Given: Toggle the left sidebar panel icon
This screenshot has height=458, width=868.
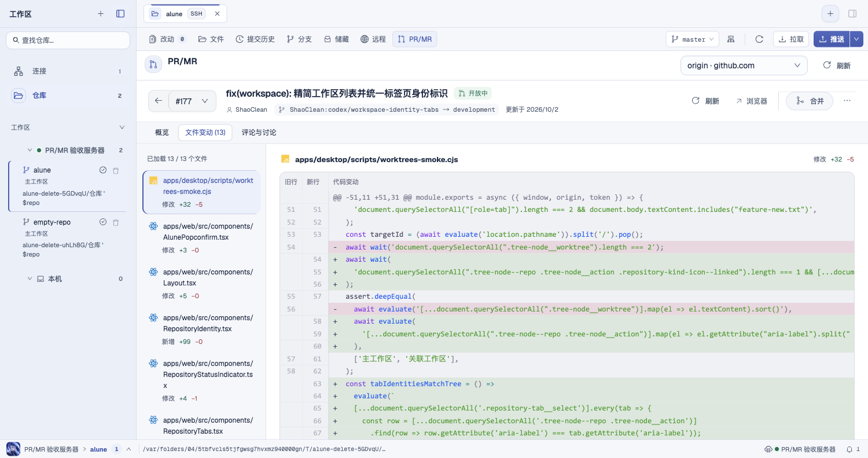Looking at the screenshot, I should [120, 13].
